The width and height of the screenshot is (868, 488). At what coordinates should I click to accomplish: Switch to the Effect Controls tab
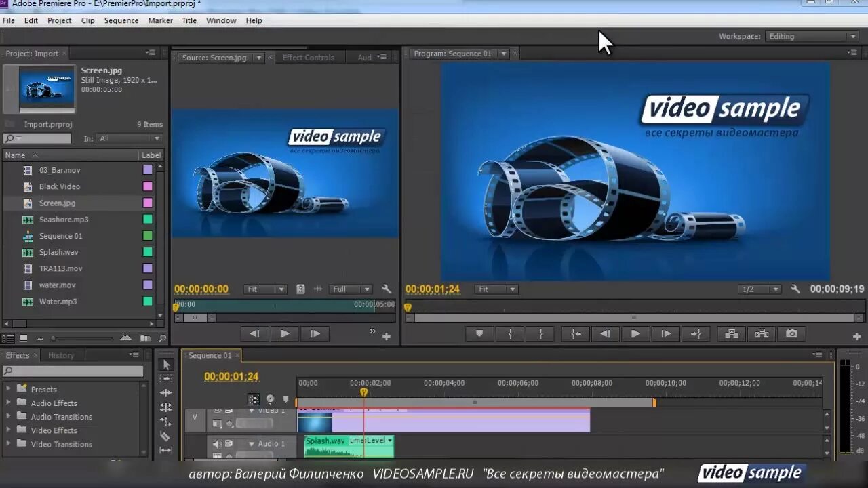tap(309, 57)
